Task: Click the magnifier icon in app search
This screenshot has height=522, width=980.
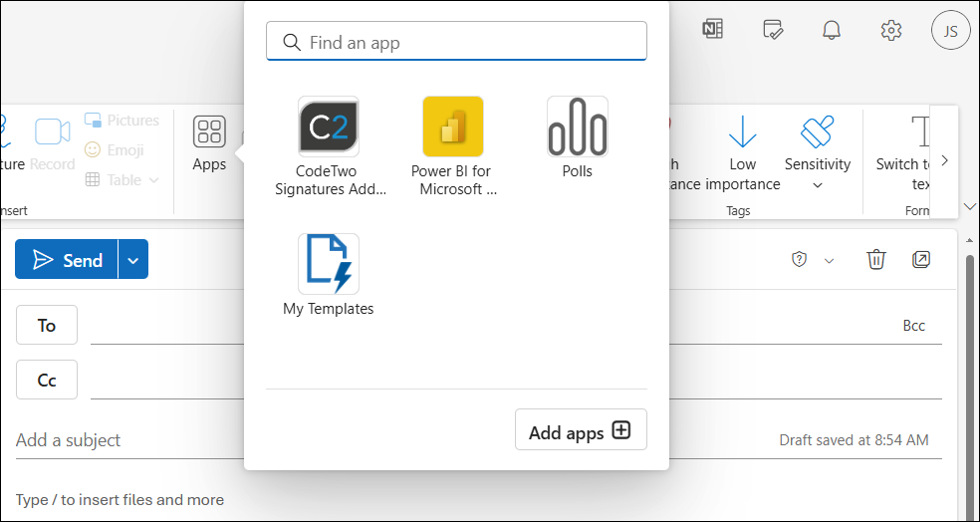Action: (291, 42)
